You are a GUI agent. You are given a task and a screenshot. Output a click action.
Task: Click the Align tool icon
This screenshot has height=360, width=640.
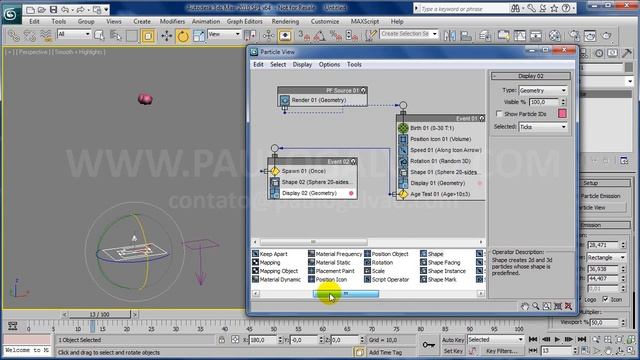(x=466, y=36)
